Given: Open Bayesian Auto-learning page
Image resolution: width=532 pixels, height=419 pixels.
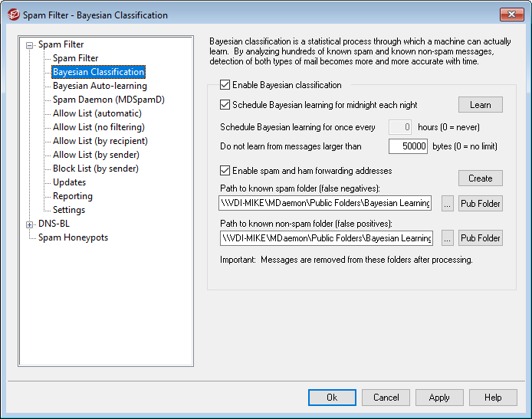Looking at the screenshot, I should (100, 86).
